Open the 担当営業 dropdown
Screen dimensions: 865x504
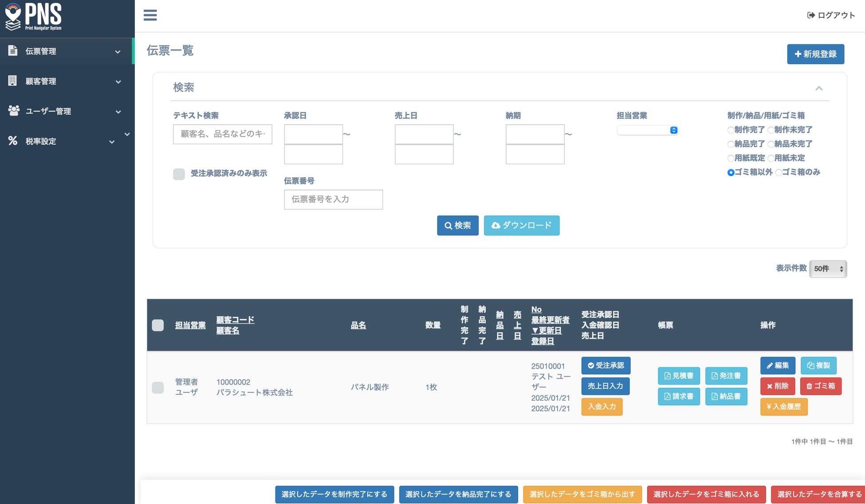pyautogui.click(x=647, y=130)
